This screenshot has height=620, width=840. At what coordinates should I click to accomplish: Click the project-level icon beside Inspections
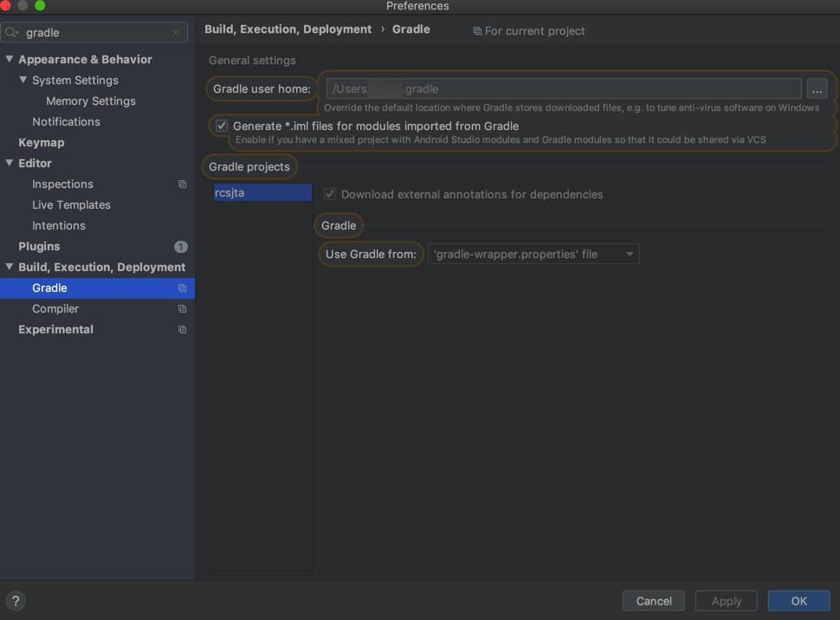(x=182, y=184)
